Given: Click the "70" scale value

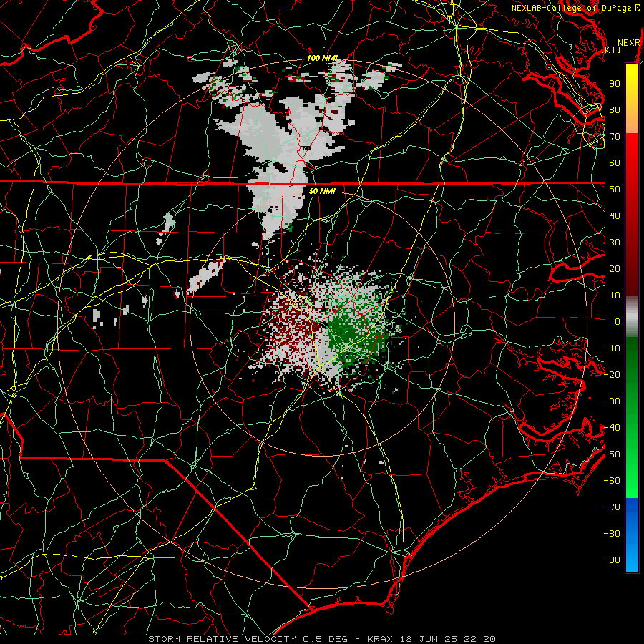Looking at the screenshot, I should coord(615,137).
